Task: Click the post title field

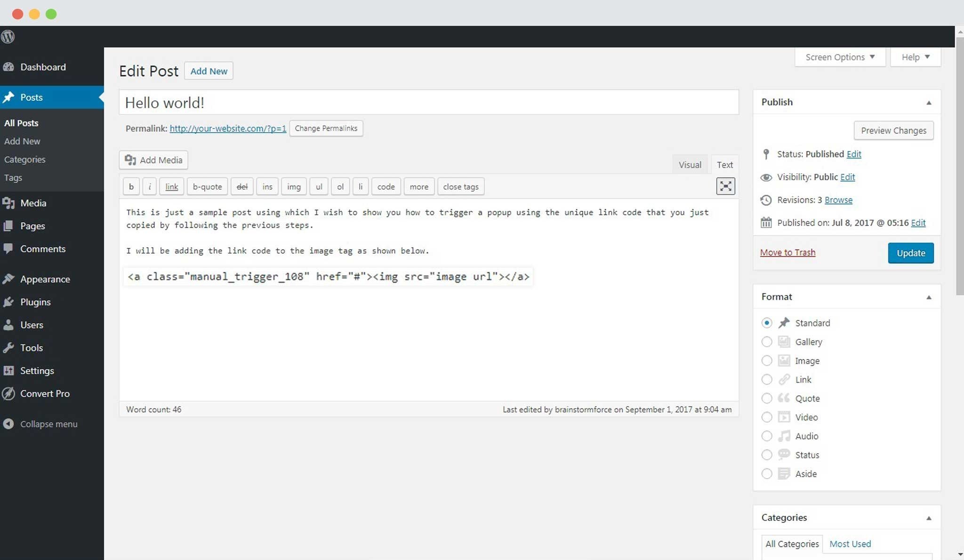Action: [x=429, y=103]
